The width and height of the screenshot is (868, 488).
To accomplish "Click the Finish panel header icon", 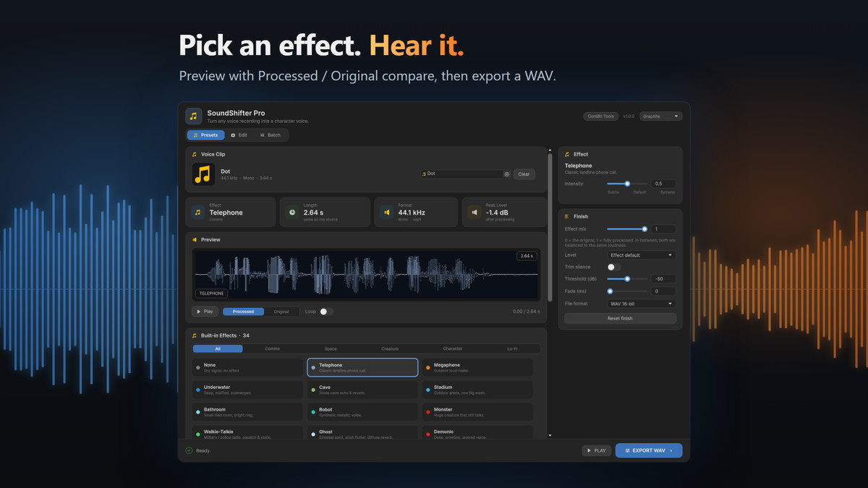I will pos(567,216).
